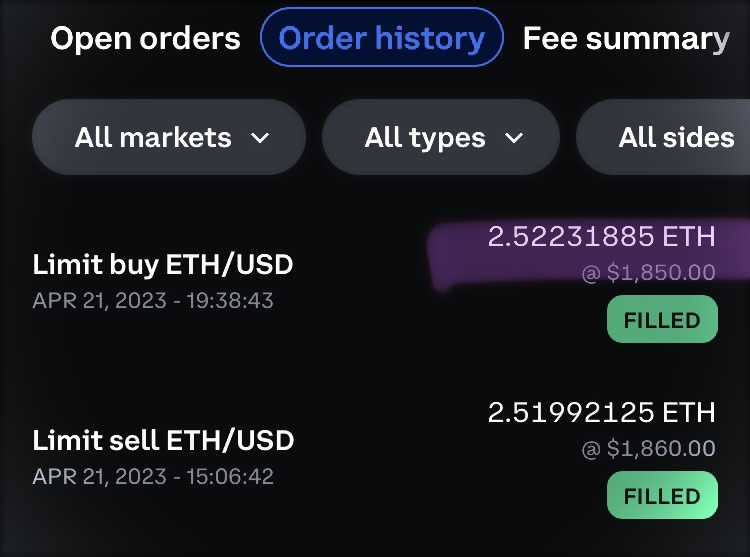Switch to the Open orders tab
This screenshot has height=557, width=750.
click(145, 39)
